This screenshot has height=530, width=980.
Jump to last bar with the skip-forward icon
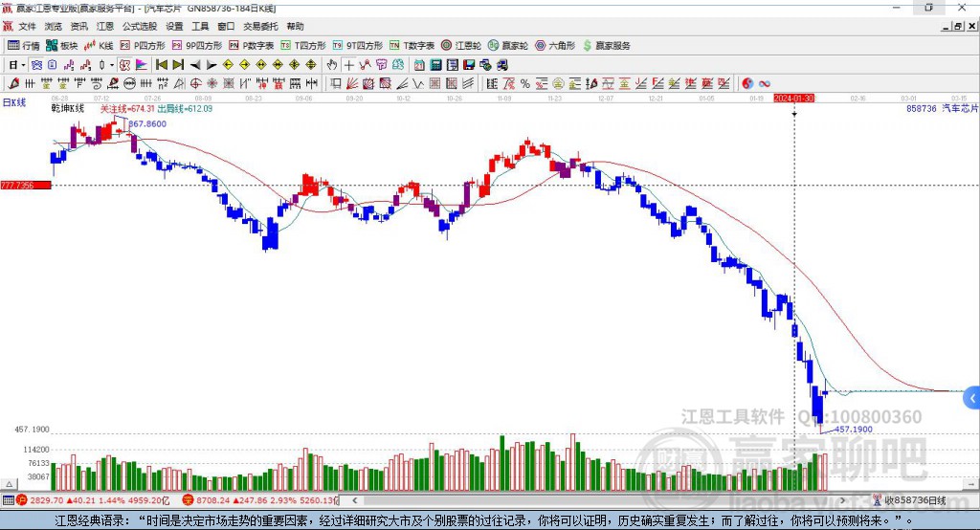(178, 65)
